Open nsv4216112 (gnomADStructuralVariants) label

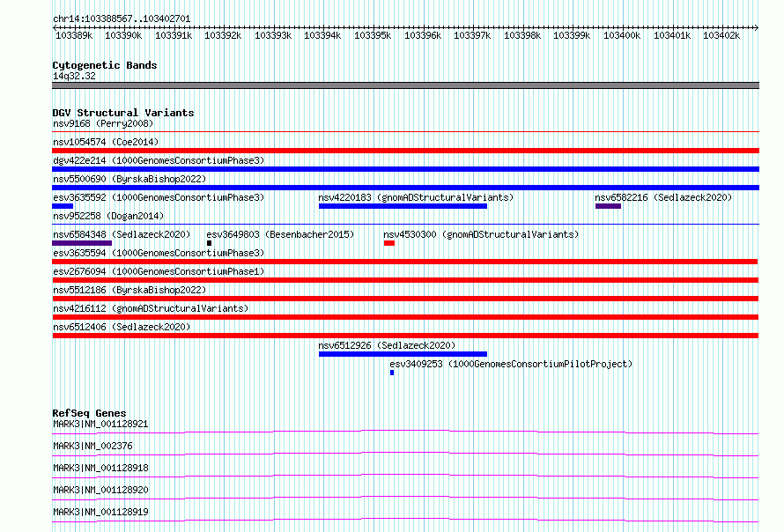pyautogui.click(x=151, y=308)
